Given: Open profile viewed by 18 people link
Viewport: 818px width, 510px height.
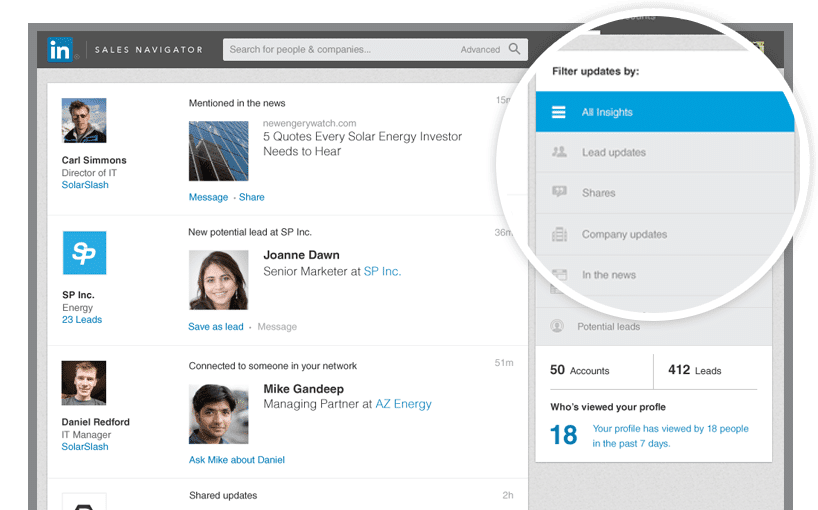Looking at the screenshot, I should pyautogui.click(x=670, y=436).
